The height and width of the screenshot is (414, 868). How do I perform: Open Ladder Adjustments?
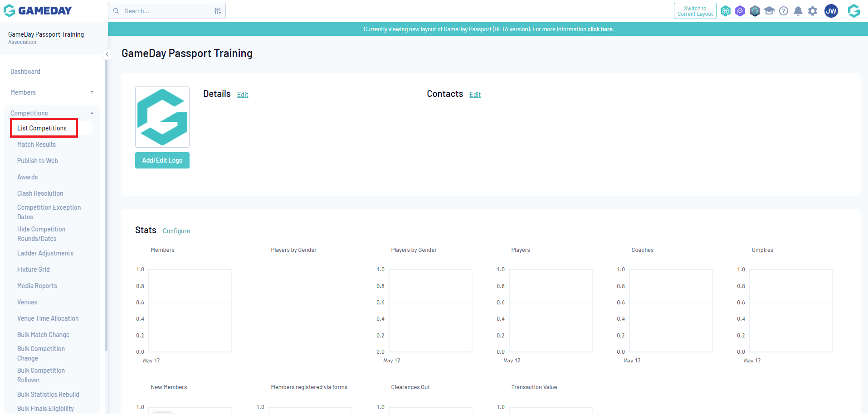click(45, 253)
